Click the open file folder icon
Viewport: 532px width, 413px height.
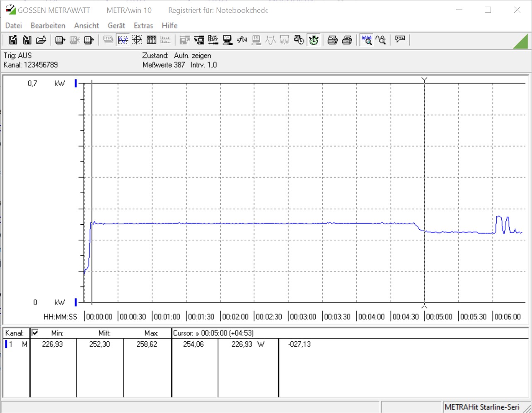41,40
